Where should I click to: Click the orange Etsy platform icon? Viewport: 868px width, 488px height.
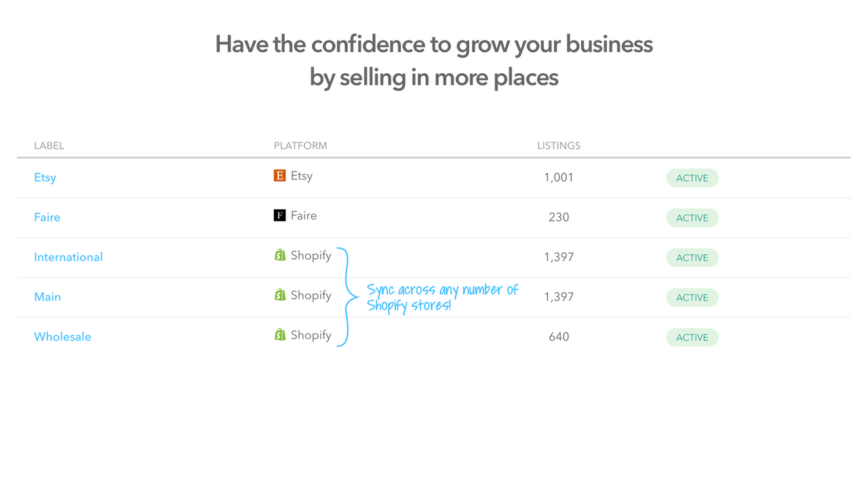click(279, 175)
